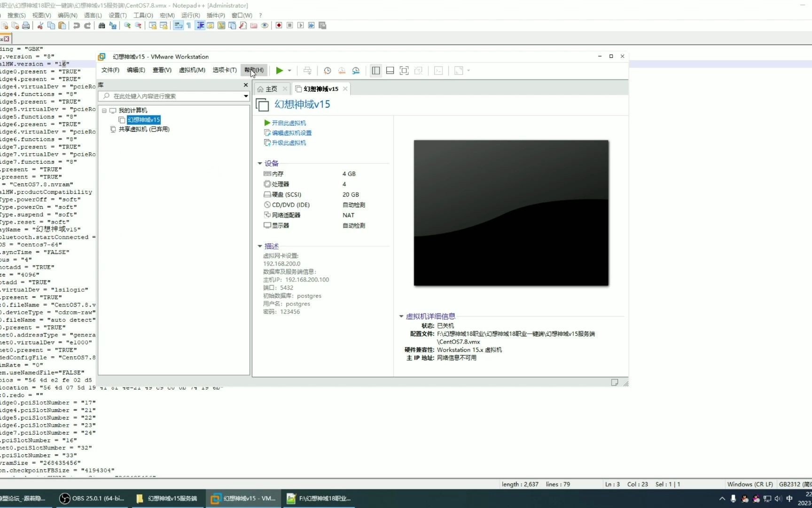The image size is (812, 508).
Task: Toggle Notepad++ word wrap icon
Action: pyautogui.click(x=178, y=25)
